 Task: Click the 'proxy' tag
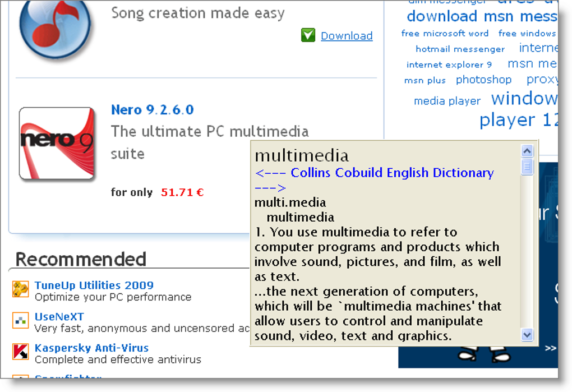[542, 80]
